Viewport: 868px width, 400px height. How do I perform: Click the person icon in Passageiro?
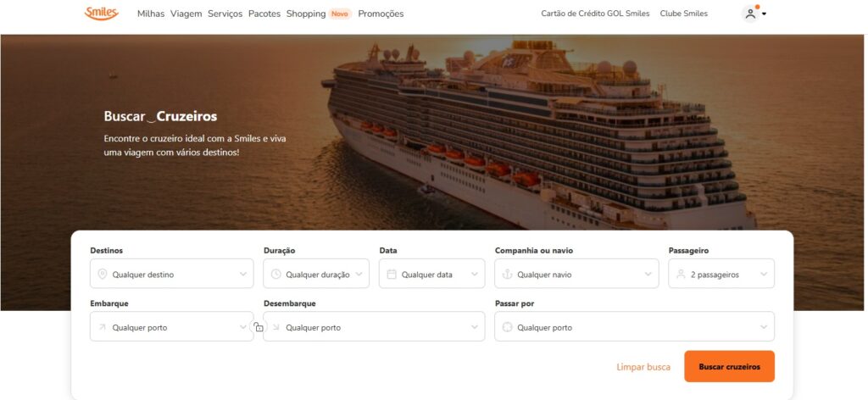click(681, 275)
